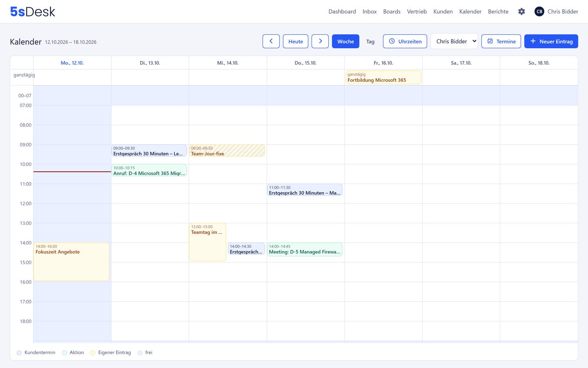588x368 pixels.
Task: Open the Fokuszeit Angebote event
Action: coord(71,262)
